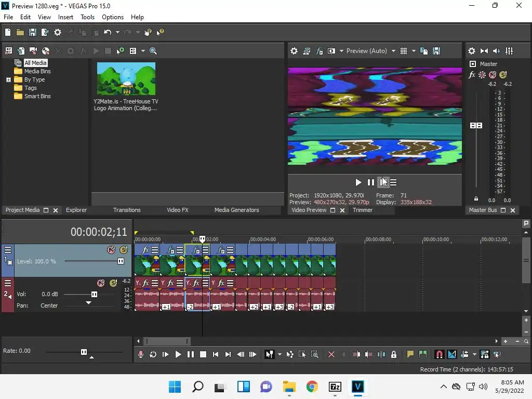Toggle the Master fader channel lock
This screenshot has width=532, height=399.
point(476,199)
